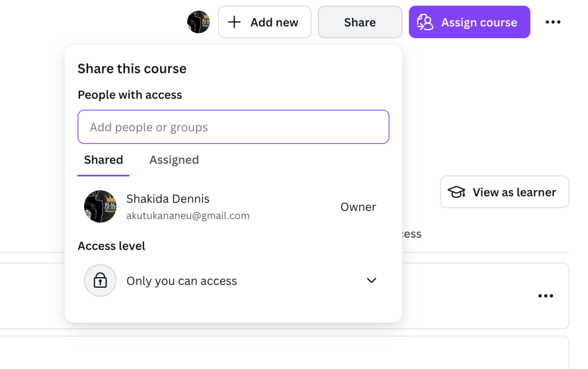
Task: Click the plus icon in Add new
Action: coord(234,22)
